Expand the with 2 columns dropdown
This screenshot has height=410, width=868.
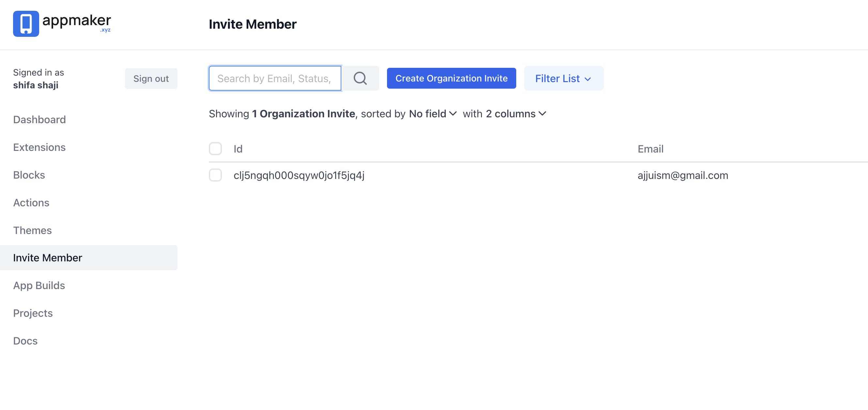point(515,114)
